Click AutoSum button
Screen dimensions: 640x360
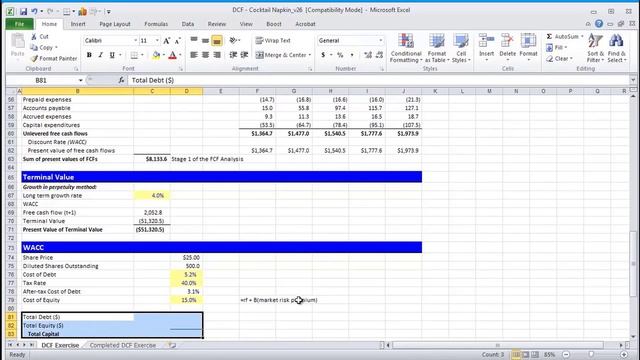(564, 37)
